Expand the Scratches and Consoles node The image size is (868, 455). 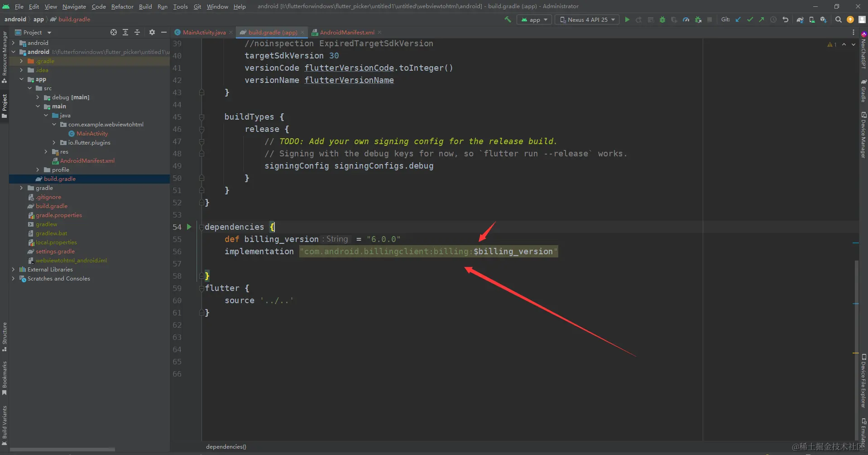click(13, 278)
